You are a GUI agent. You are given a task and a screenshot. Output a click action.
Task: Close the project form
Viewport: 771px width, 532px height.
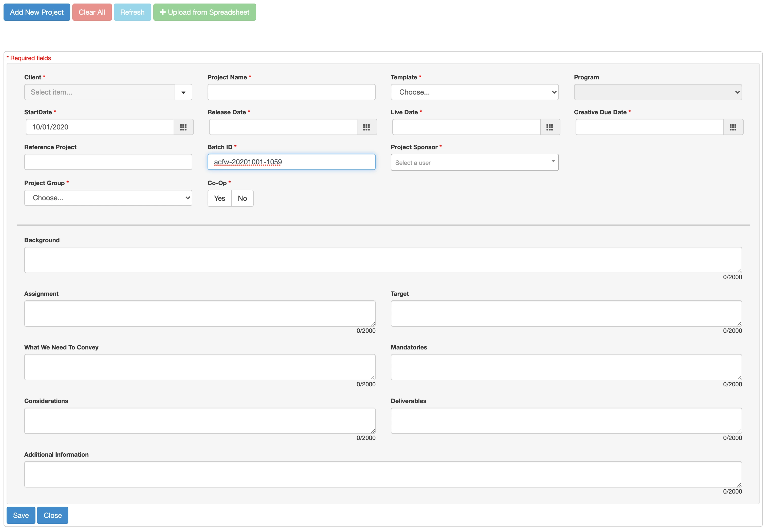point(52,515)
